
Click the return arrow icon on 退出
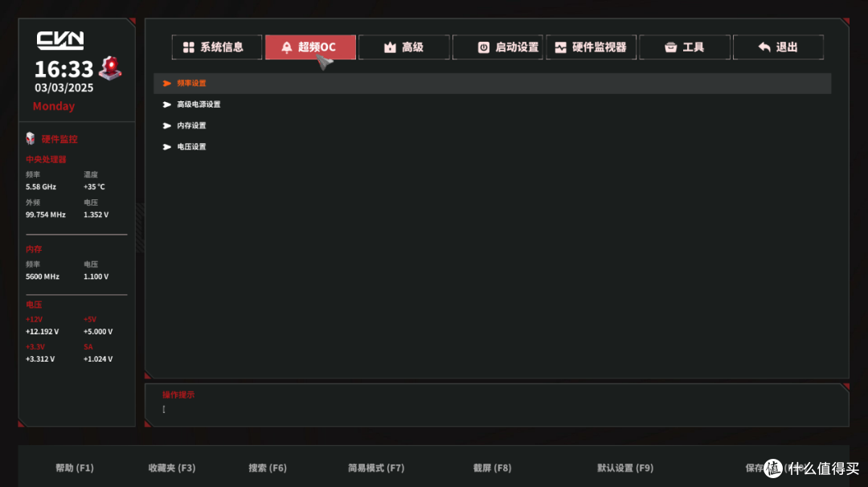(764, 47)
